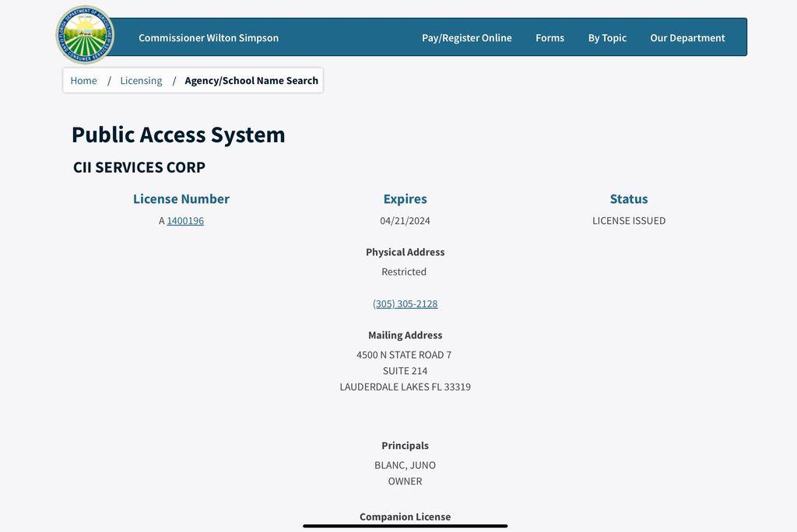Click the CII SERVICES CORP name
This screenshot has height=532, width=797.
tap(139, 167)
